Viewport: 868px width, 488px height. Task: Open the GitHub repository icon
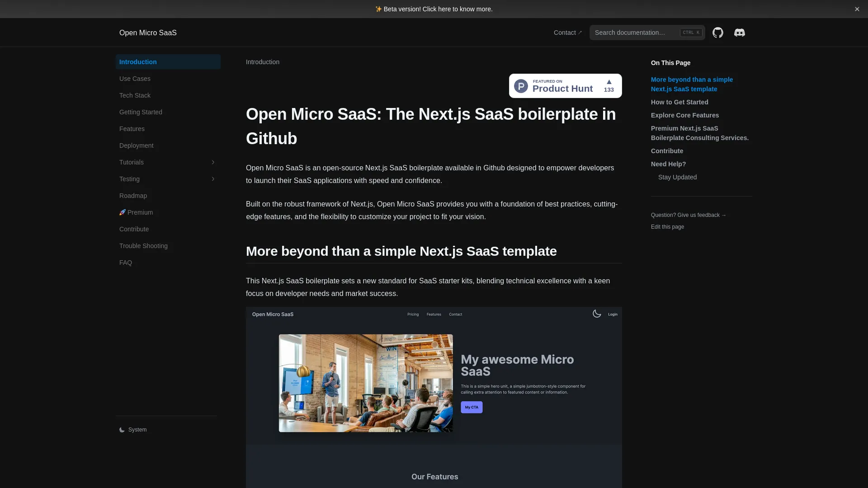[718, 33]
